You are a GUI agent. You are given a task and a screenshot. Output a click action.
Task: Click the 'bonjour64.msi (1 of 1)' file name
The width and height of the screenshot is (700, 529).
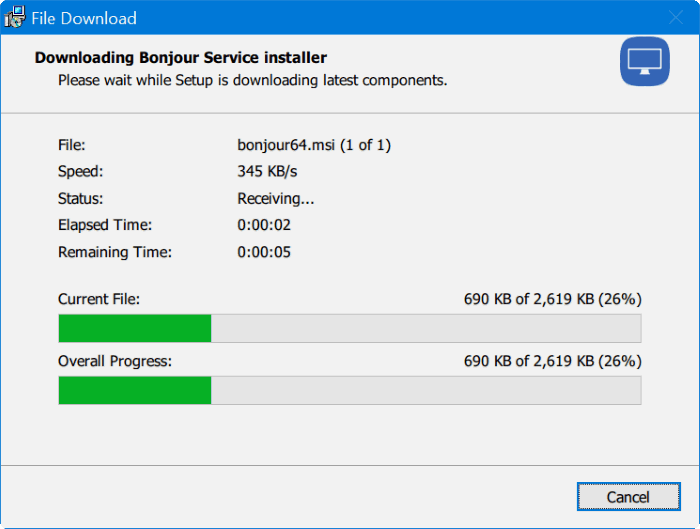314,145
